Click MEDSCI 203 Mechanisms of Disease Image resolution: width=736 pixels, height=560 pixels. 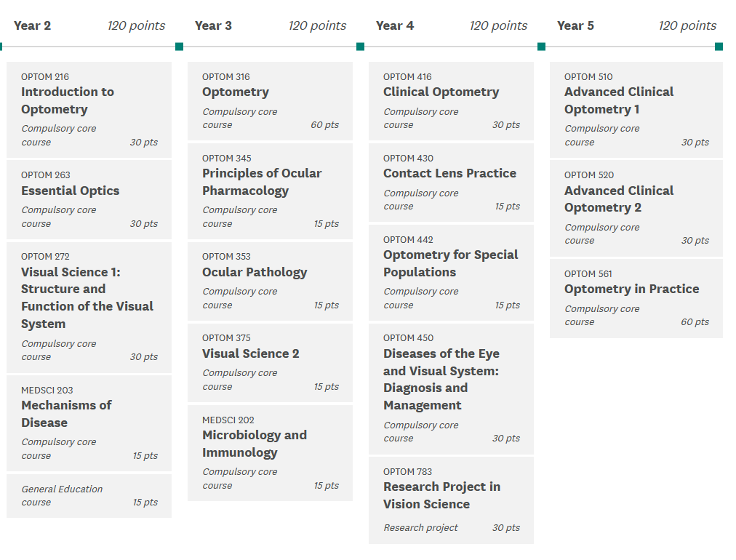pos(89,423)
